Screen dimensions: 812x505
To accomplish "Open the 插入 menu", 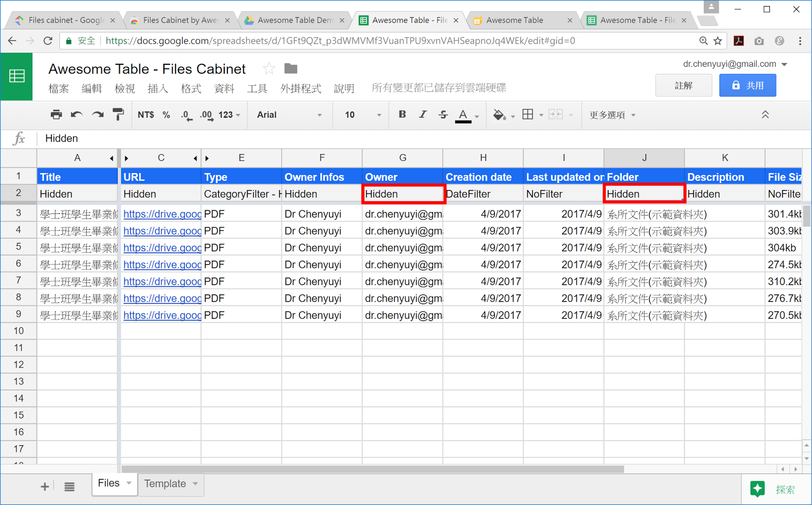I will click(x=158, y=89).
